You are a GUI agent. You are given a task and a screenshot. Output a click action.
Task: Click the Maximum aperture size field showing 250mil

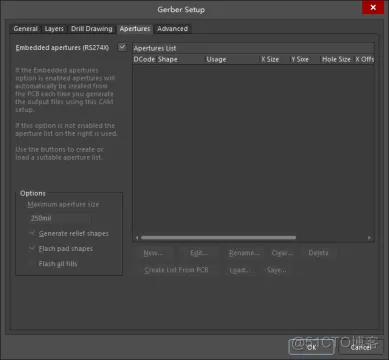pos(59,219)
